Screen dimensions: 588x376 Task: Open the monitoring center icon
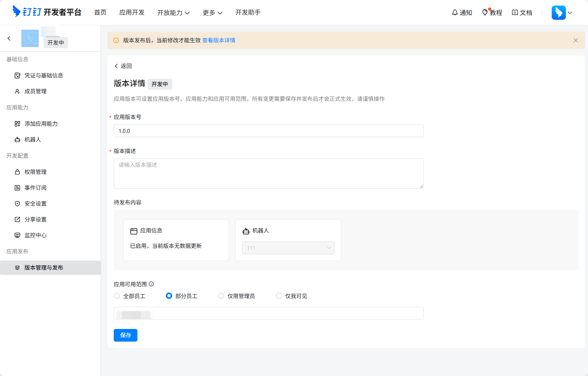point(17,235)
